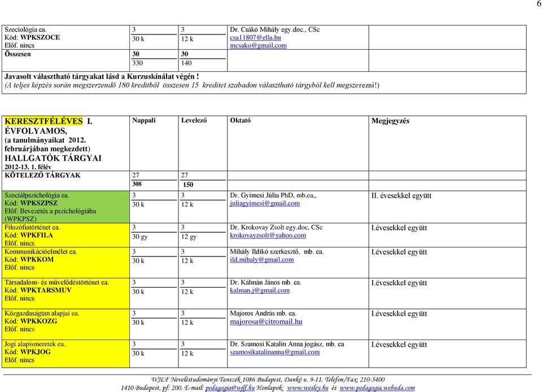Select the total value 140
Image resolution: width=542 pixels, height=392 pixels.
click(x=186, y=63)
